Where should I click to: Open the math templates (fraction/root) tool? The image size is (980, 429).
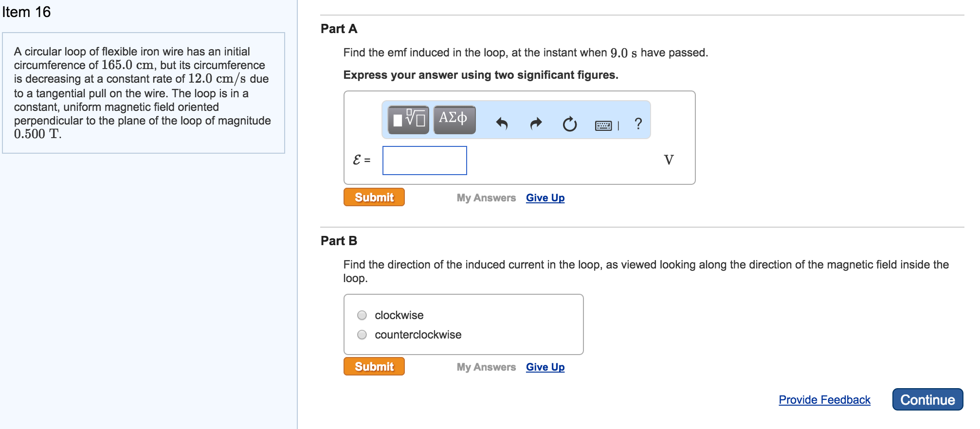(408, 119)
